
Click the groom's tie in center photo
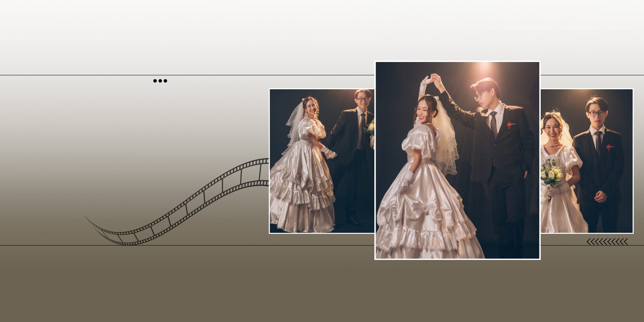(493, 124)
